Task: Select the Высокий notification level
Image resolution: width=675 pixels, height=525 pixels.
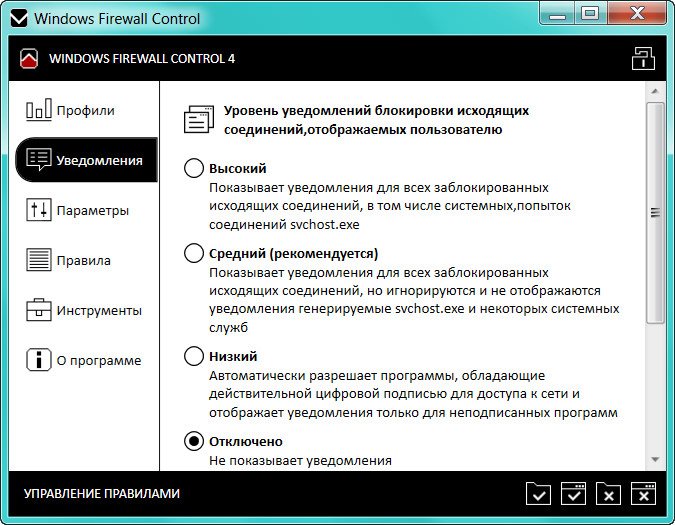Action: 194,168
